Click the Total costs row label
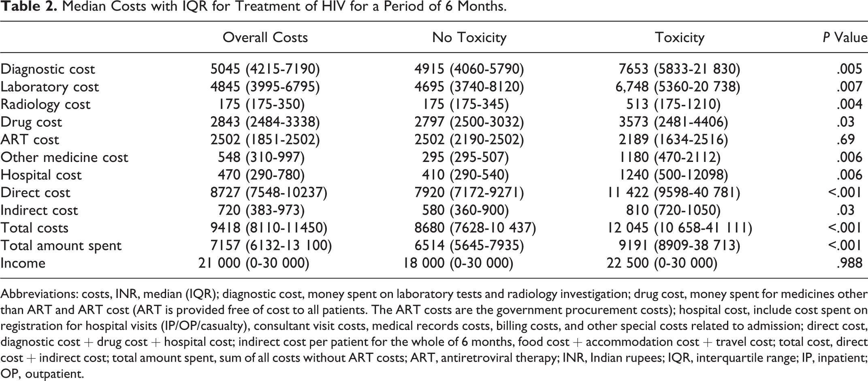Image resolution: width=868 pixels, height=381 pixels. (34, 228)
